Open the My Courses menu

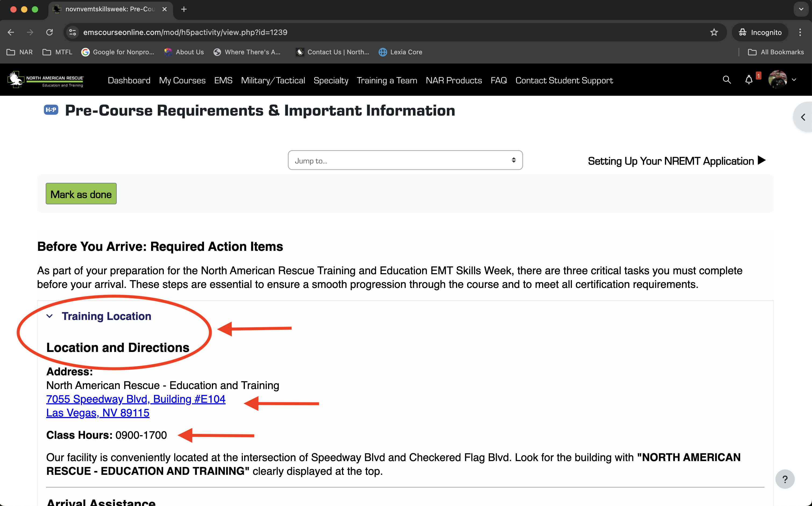[182, 80]
